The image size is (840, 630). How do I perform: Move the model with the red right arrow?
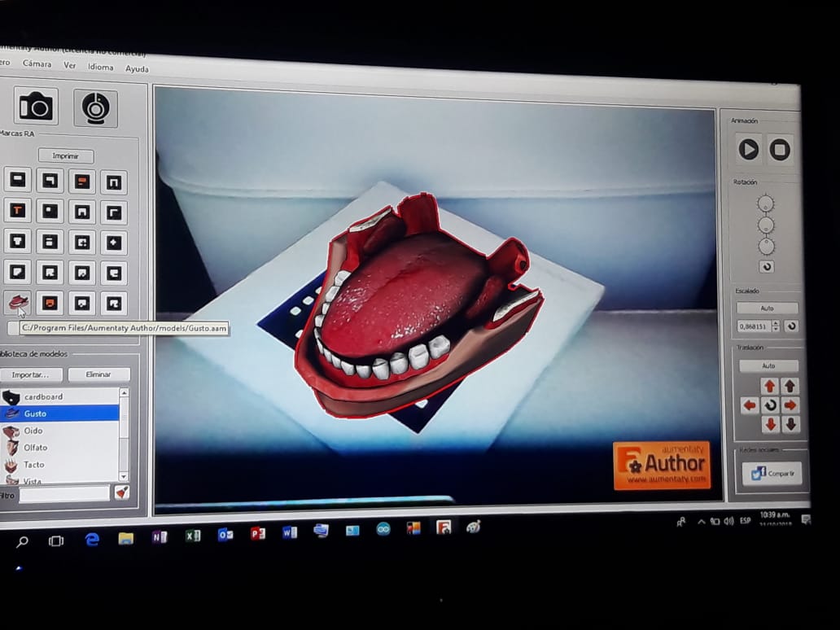(790, 405)
